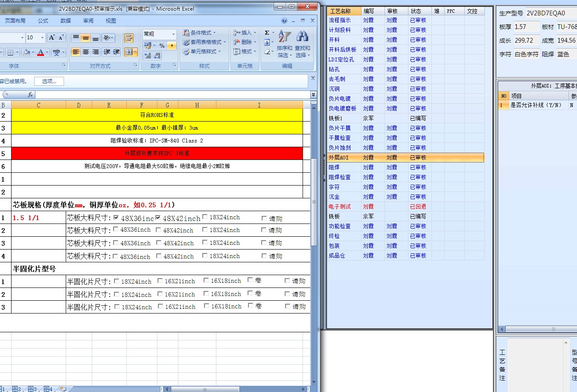
Task: Switch to the 页面布局 ribbon tab
Action: coord(15,20)
